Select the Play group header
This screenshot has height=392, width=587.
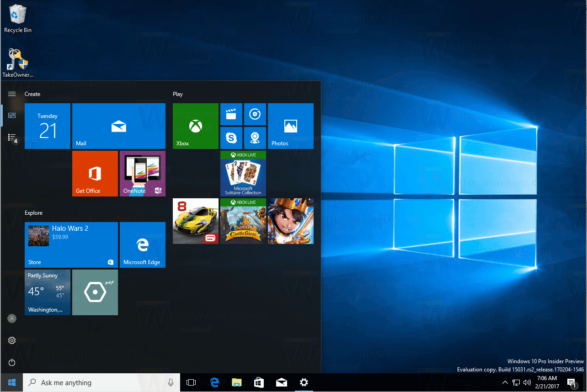click(x=178, y=94)
